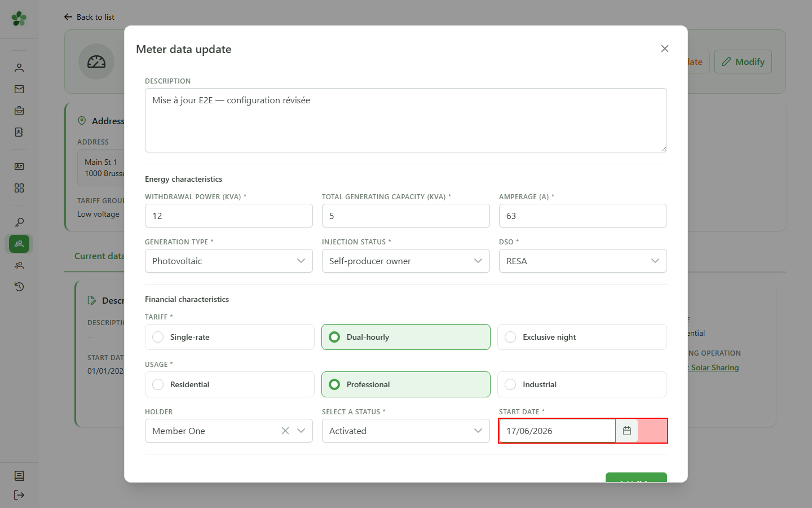Viewport: 812px width, 508px height.
Task: Click the green clover logo in sidebar
Action: click(19, 19)
